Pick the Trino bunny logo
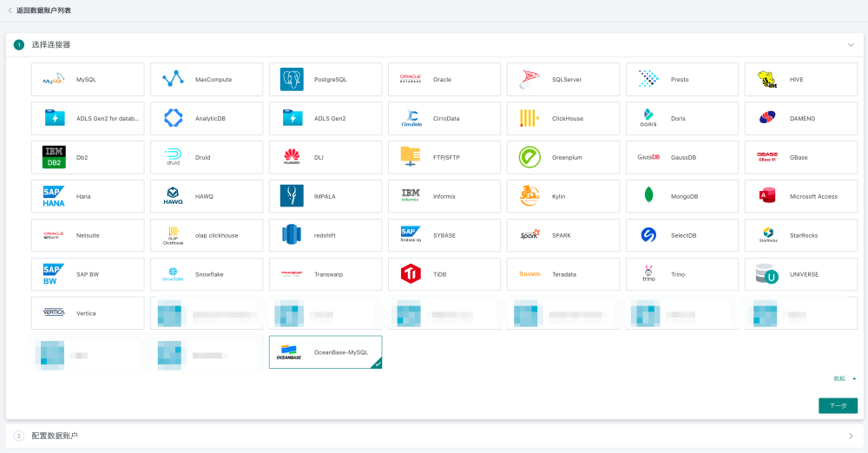Image resolution: width=868 pixels, height=453 pixels. coord(648,273)
